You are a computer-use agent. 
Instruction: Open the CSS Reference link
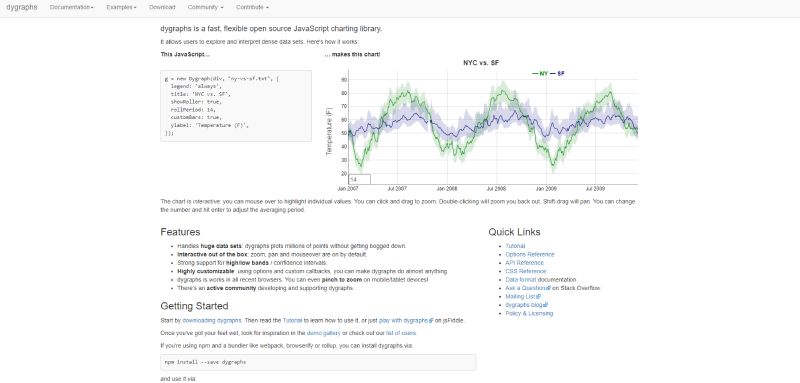point(526,271)
